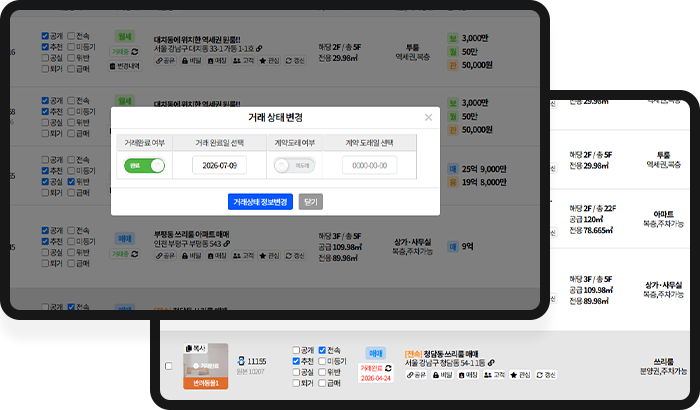
Task: Uncheck 위반 in the 25억 9,000만 row
Action: coord(71,182)
